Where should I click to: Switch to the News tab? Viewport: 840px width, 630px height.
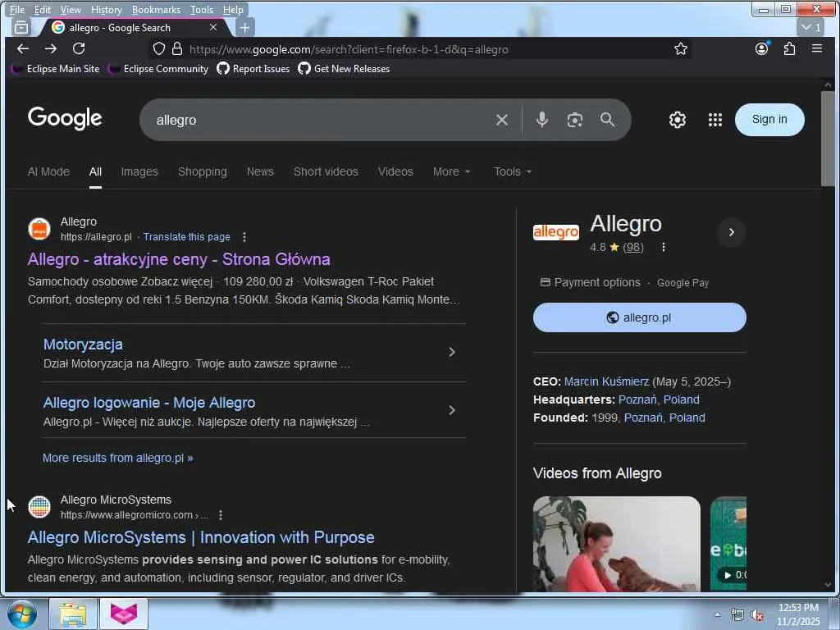[x=260, y=171]
